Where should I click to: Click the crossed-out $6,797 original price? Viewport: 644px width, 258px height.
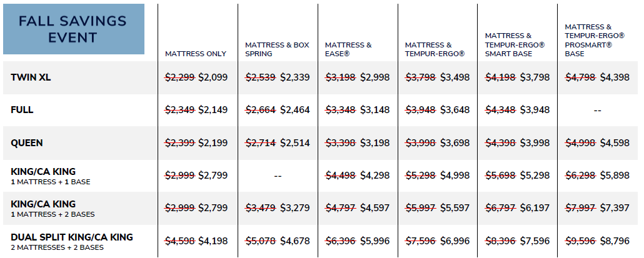click(501, 209)
